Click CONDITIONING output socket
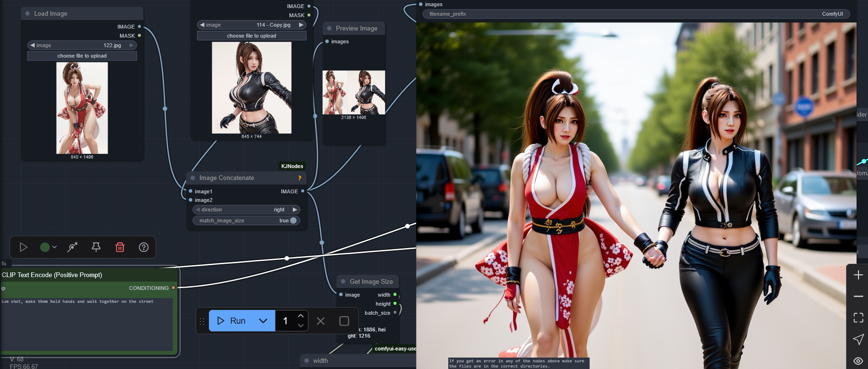Image resolution: width=868 pixels, height=369 pixels. (x=173, y=288)
